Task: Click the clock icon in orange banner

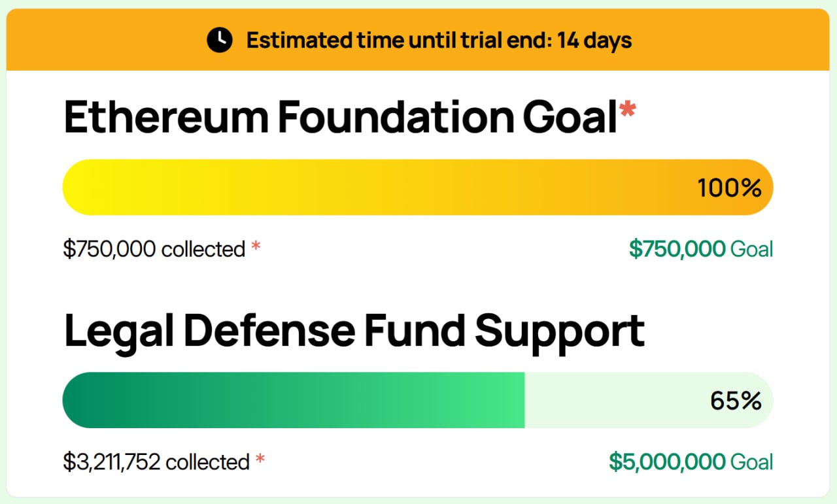Action: [220, 41]
